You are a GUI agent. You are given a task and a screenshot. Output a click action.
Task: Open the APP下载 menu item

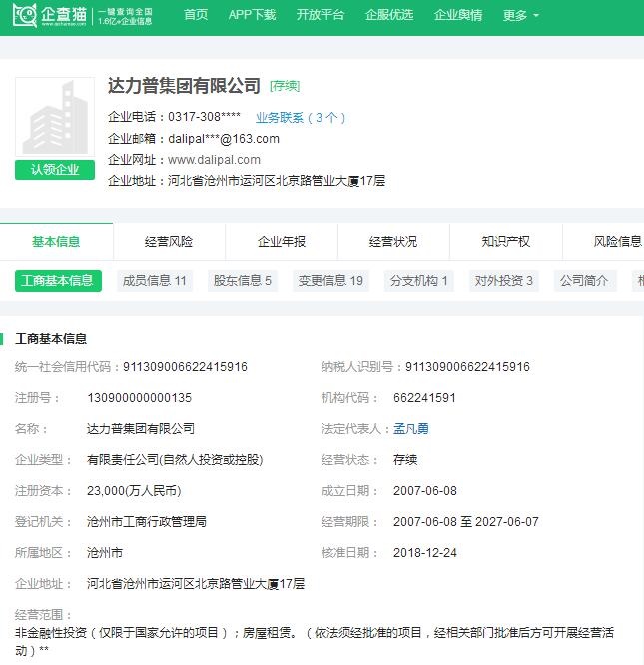point(252,15)
